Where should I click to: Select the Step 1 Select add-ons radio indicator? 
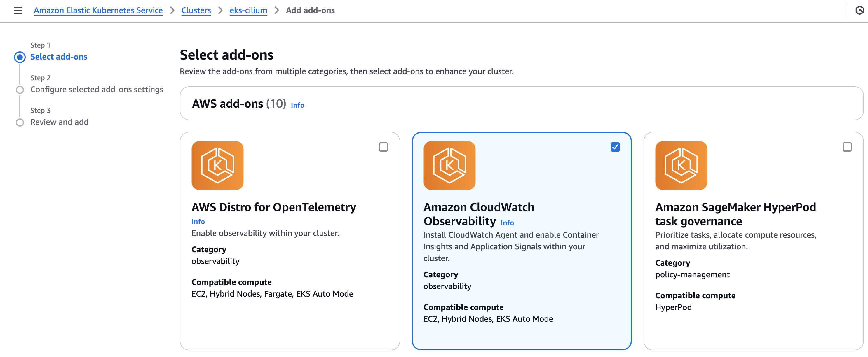[20, 57]
